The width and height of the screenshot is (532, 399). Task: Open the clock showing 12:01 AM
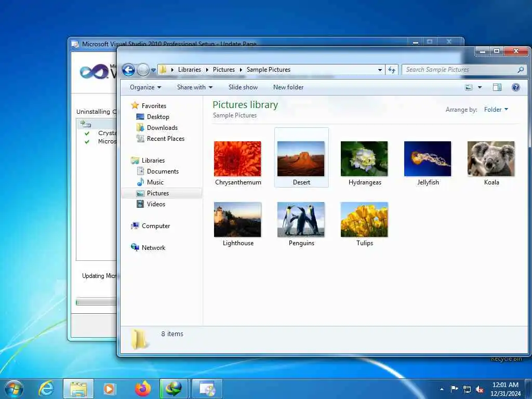(x=505, y=389)
